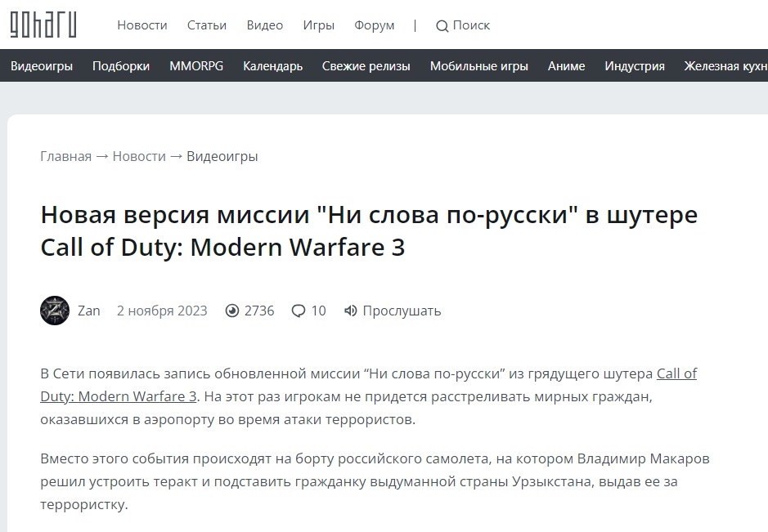Click the views eye icon
This screenshot has height=532, width=768.
[x=231, y=311]
